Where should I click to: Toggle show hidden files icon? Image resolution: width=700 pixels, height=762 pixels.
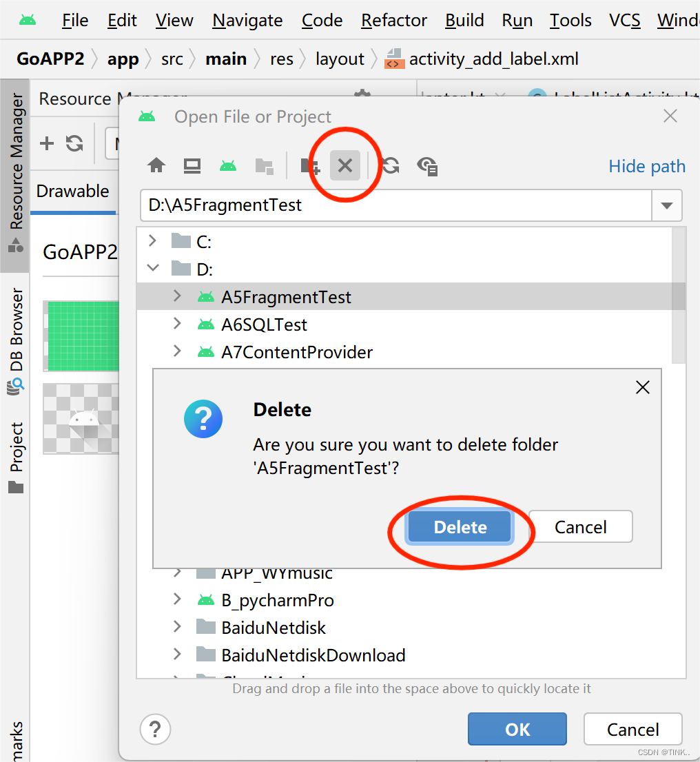point(427,165)
